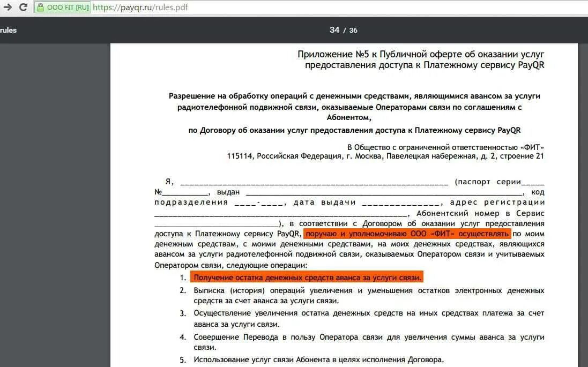Screen dimensions: 588x367
Task: Reload the page with the refresh icon
Action: pyautogui.click(x=23, y=7)
